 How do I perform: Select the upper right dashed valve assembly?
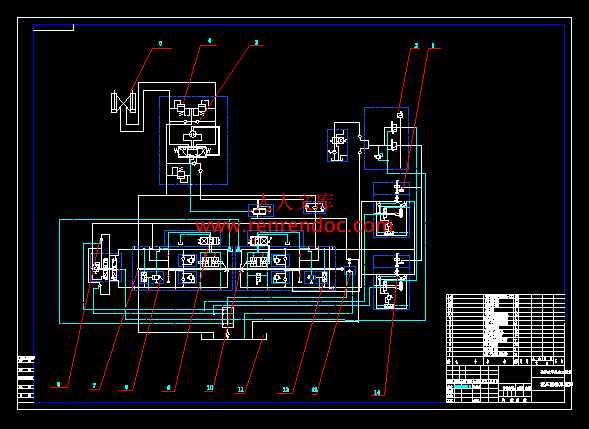tap(386, 139)
